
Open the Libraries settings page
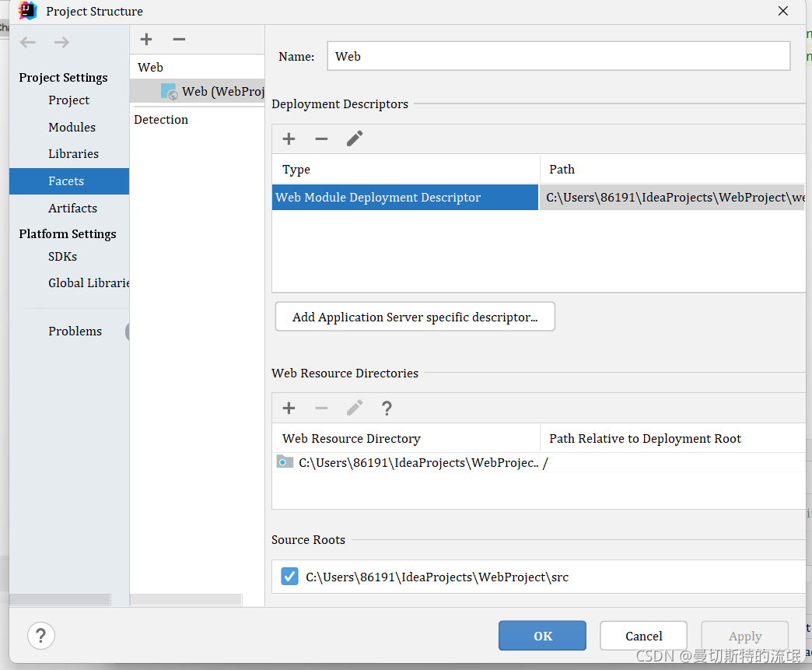click(x=74, y=154)
